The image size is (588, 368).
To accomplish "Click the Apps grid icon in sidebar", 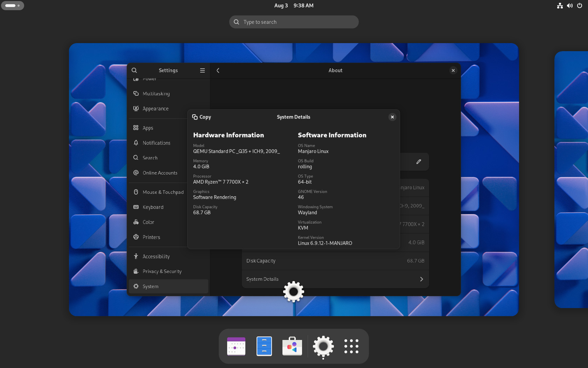I will tap(136, 128).
